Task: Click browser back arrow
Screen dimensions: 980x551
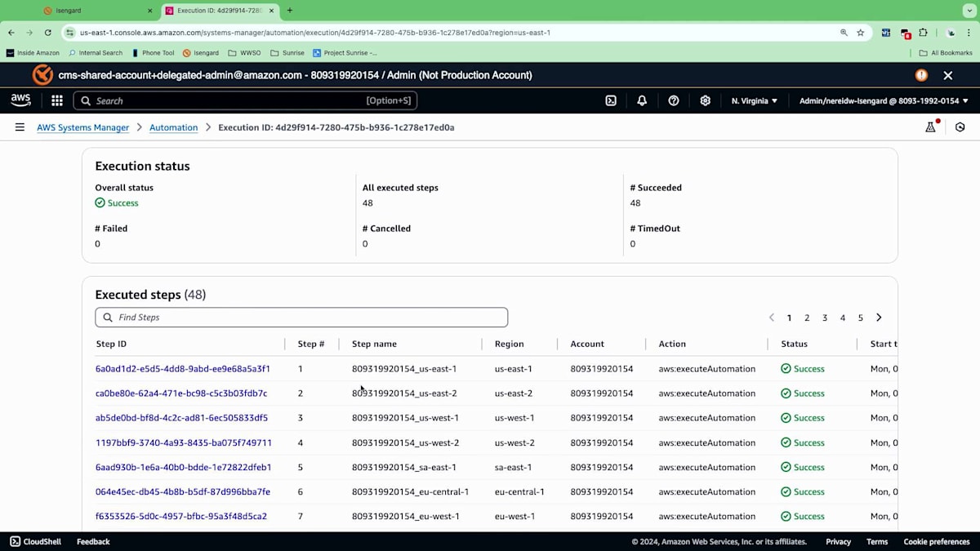Action: click(x=11, y=33)
